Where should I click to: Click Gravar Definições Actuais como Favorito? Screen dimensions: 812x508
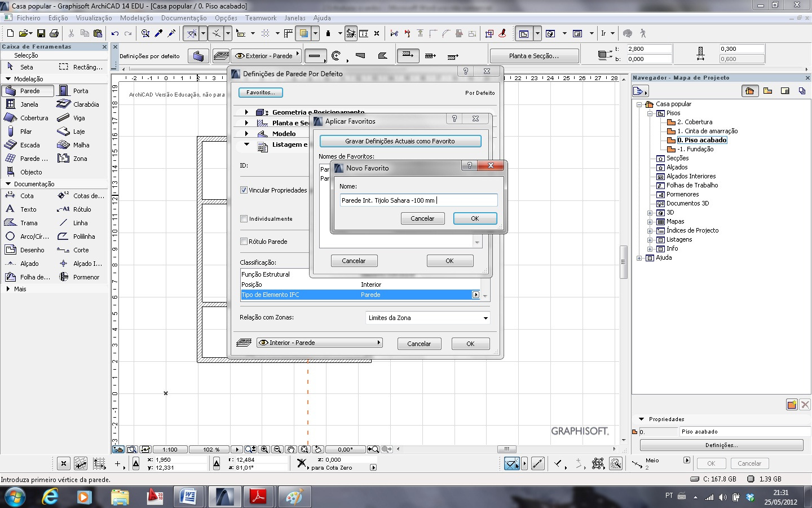point(400,141)
